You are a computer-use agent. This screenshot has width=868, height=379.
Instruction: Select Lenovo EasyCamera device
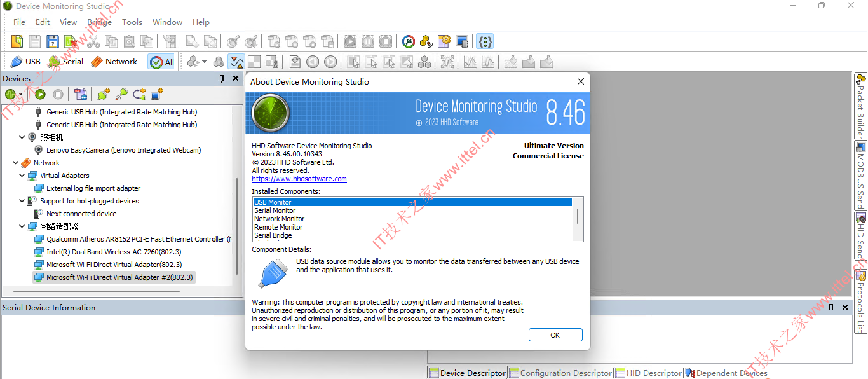[x=123, y=150]
